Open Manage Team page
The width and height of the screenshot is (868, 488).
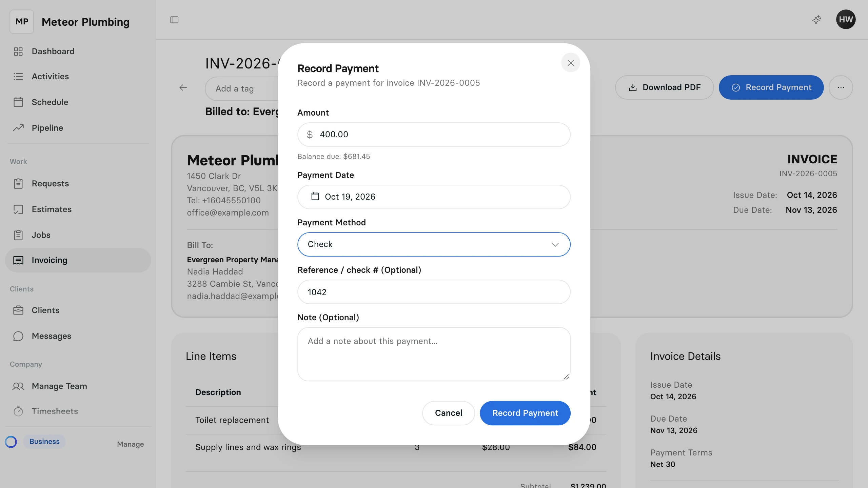tap(78, 386)
